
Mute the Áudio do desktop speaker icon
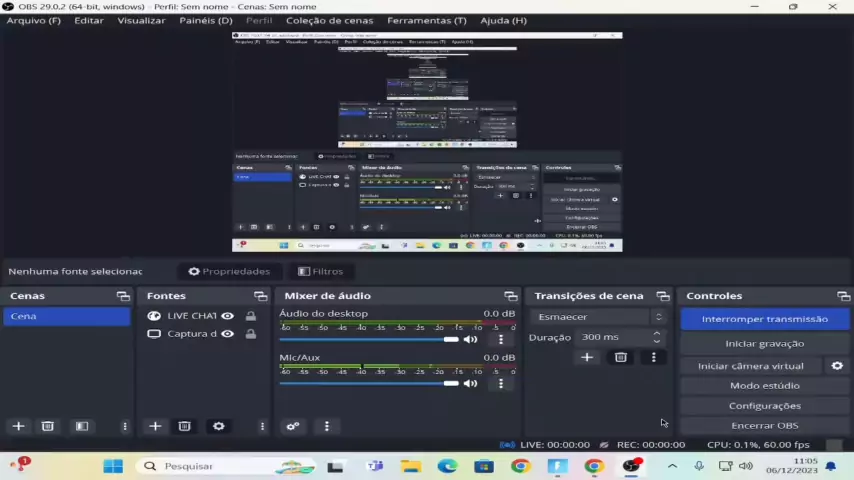click(x=470, y=339)
